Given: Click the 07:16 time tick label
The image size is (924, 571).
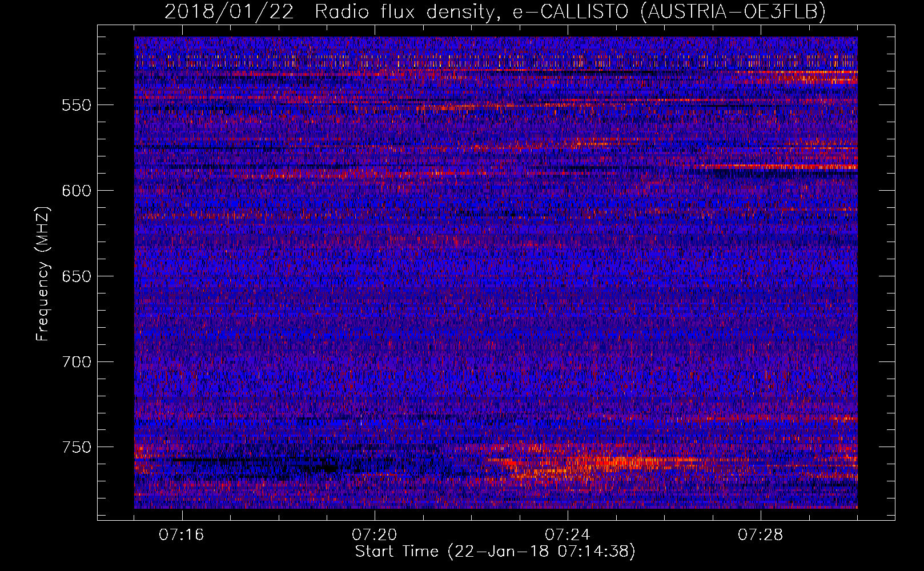Looking at the screenshot, I should coord(182,535).
